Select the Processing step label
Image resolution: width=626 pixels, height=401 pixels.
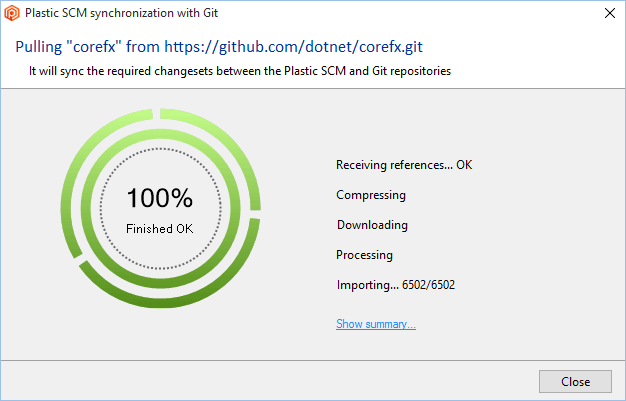(x=365, y=255)
